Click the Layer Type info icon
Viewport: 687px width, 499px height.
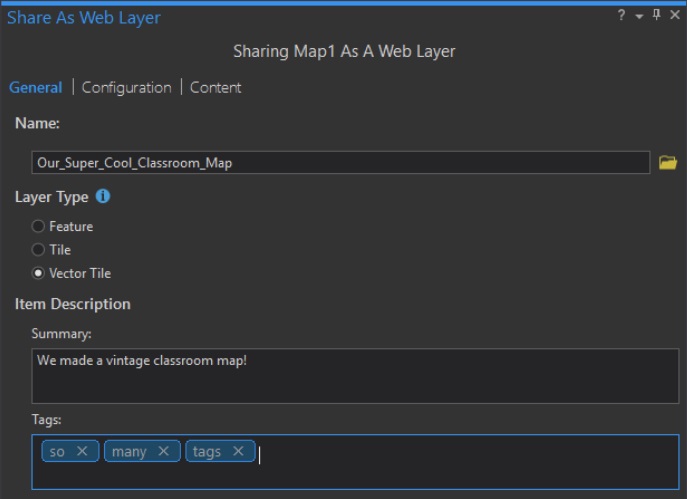(x=103, y=197)
